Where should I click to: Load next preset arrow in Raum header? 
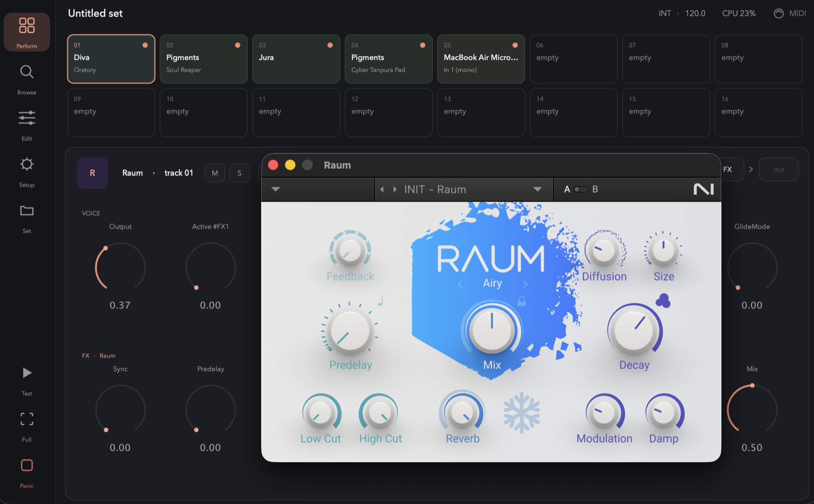pyautogui.click(x=395, y=189)
